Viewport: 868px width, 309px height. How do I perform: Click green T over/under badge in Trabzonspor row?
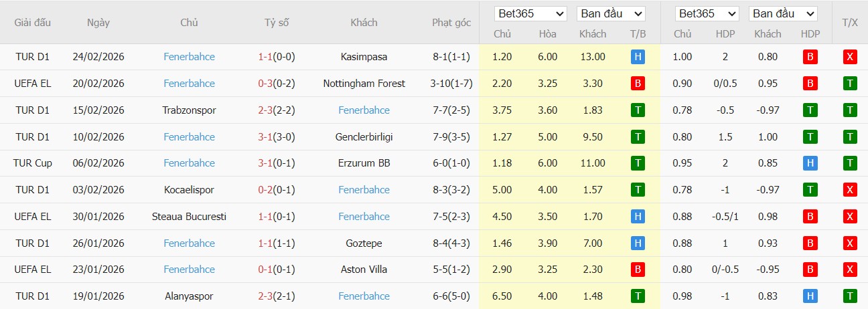850,110
